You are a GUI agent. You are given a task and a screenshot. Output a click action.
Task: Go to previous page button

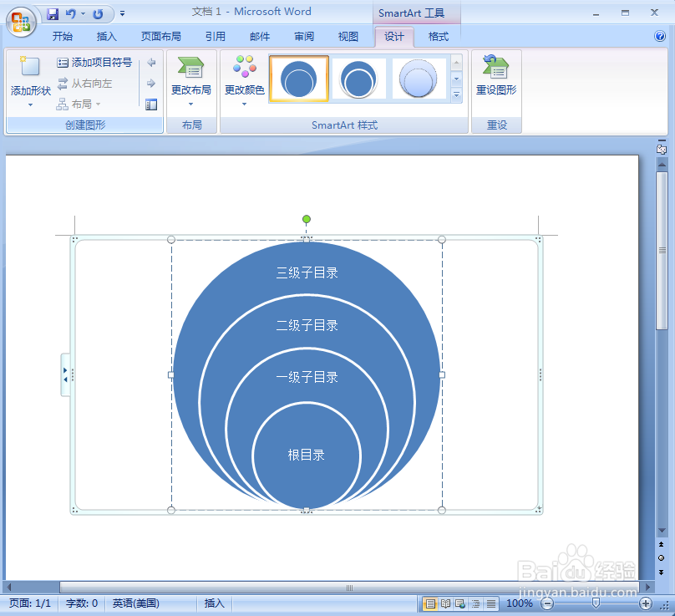(662, 544)
